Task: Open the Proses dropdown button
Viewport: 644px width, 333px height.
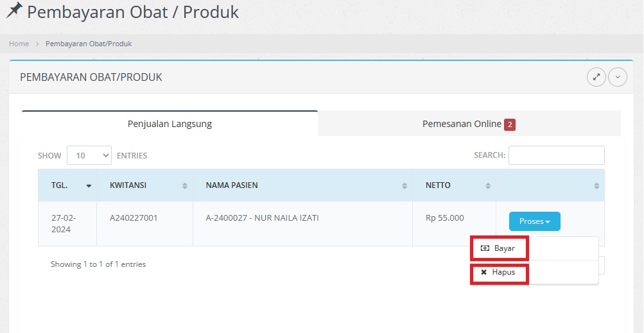Action: pos(534,221)
